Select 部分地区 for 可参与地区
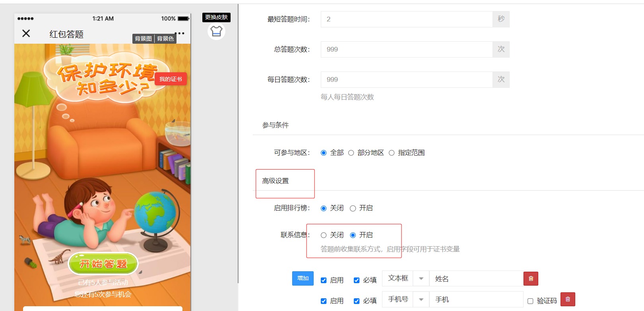This screenshot has height=311, width=644. tap(351, 153)
